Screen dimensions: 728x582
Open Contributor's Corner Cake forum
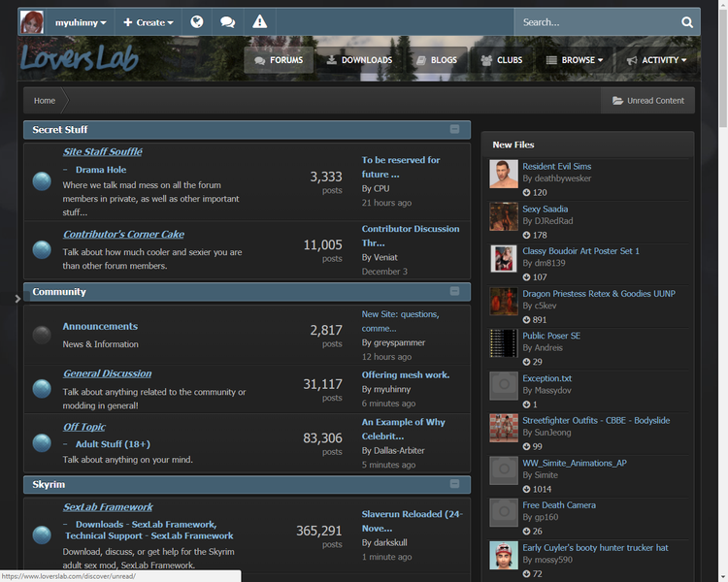(123, 235)
